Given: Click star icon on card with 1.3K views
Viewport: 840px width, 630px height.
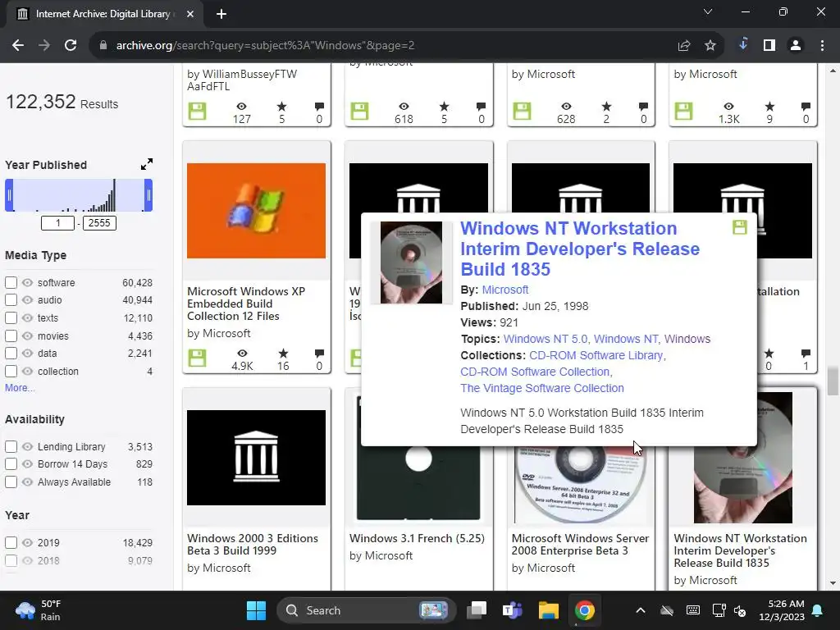Looking at the screenshot, I should pyautogui.click(x=769, y=106).
